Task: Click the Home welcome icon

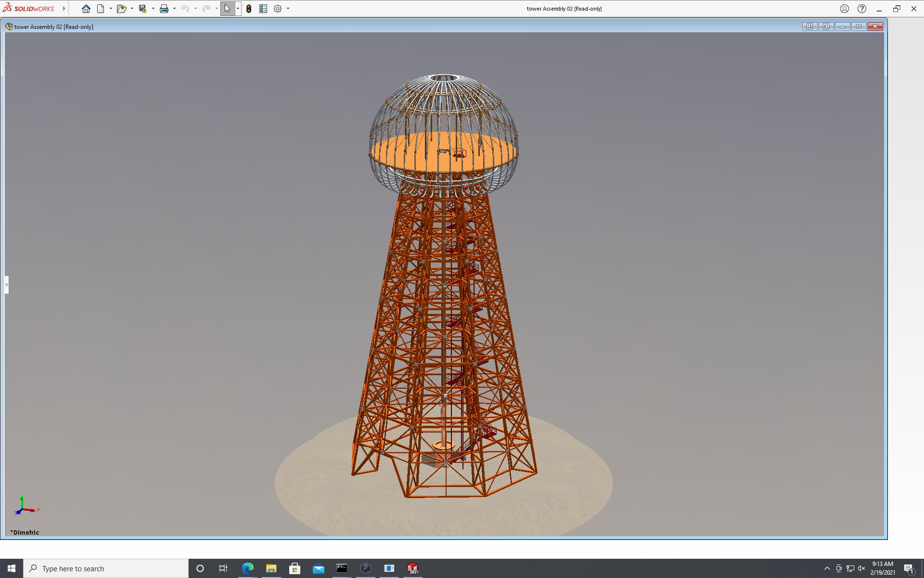Action: 86,9
